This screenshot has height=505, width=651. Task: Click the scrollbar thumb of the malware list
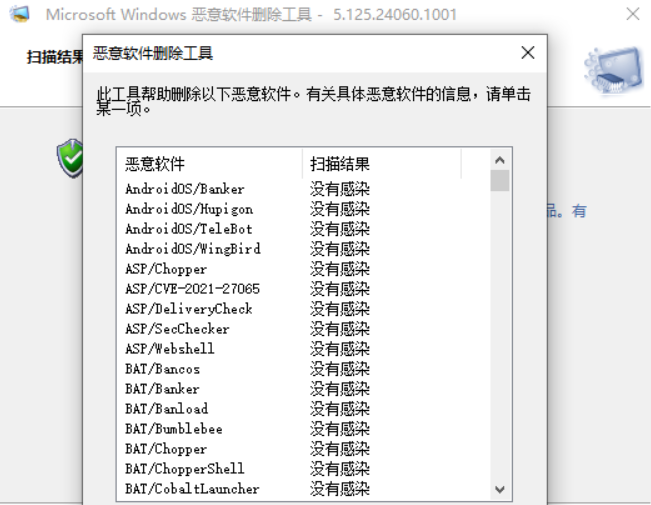[500, 180]
